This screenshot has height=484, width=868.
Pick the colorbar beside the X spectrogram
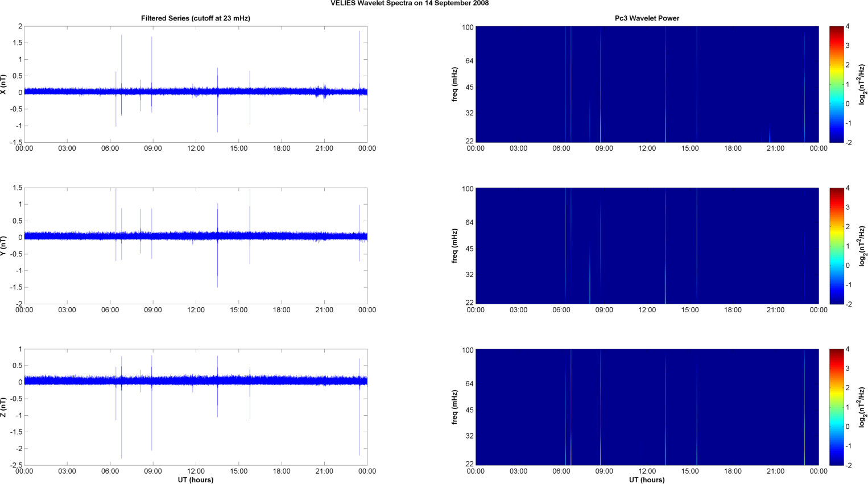click(x=836, y=84)
